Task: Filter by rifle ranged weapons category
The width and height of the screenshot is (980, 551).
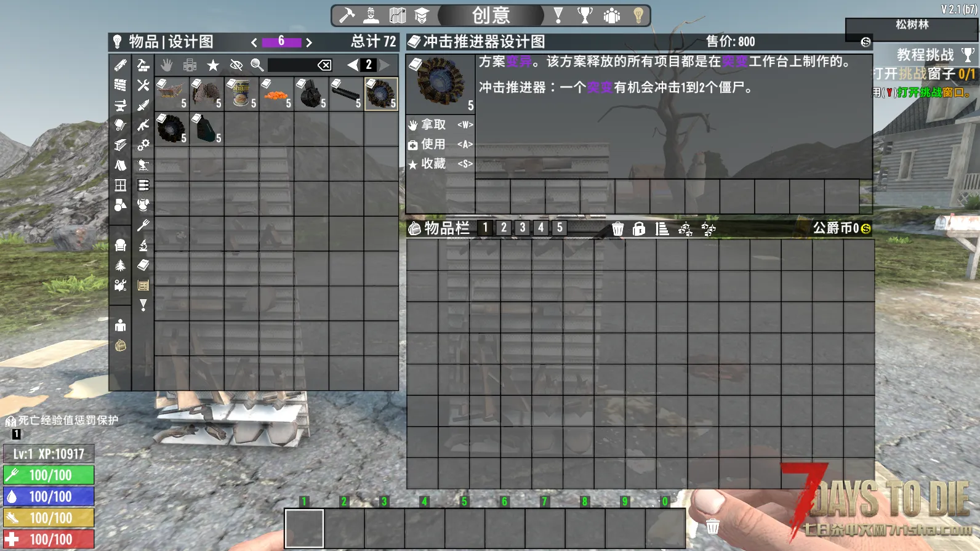Action: click(143, 125)
